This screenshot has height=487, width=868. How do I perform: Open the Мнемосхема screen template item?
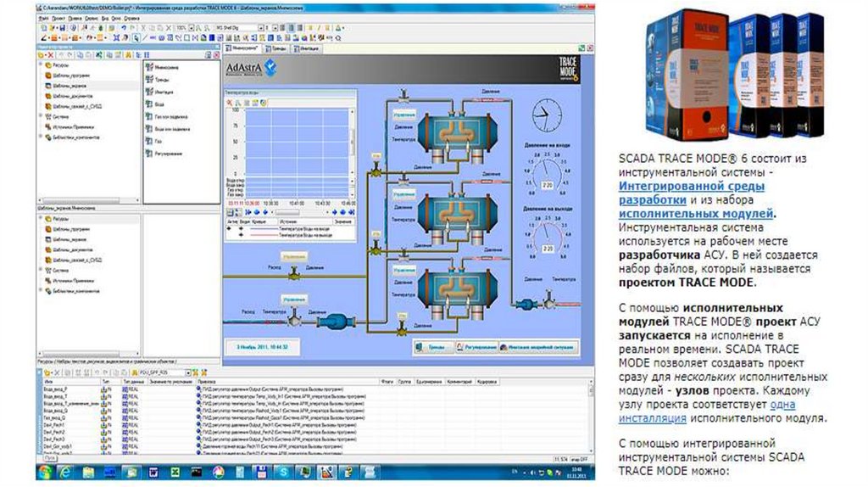click(166, 67)
